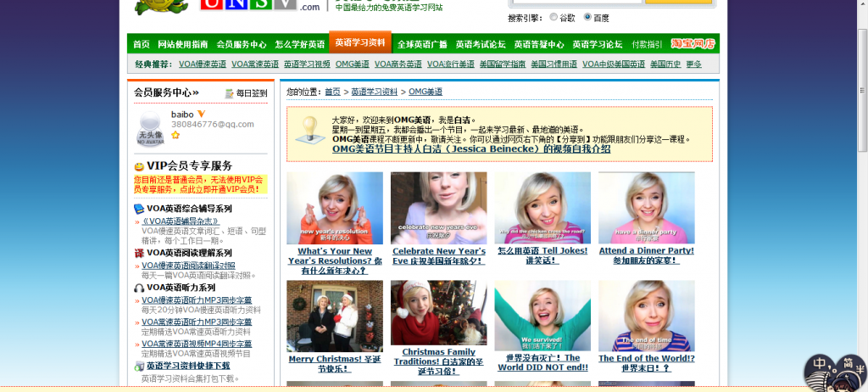This screenshot has height=392, width=868.
Task: Open the OMG美语 recommended link in the sub-nav
Action: [352, 64]
